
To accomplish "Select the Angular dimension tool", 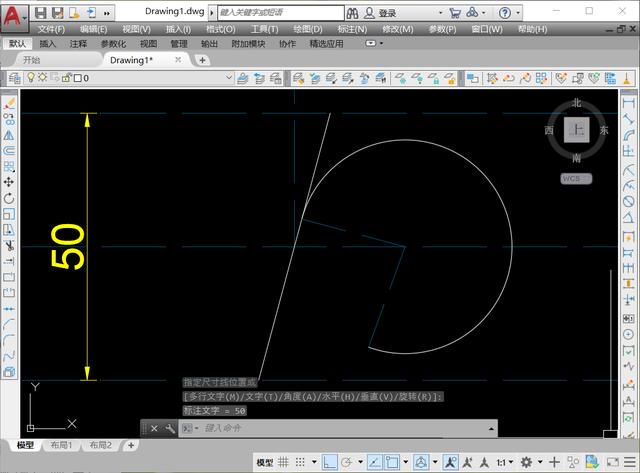I will point(629,218).
